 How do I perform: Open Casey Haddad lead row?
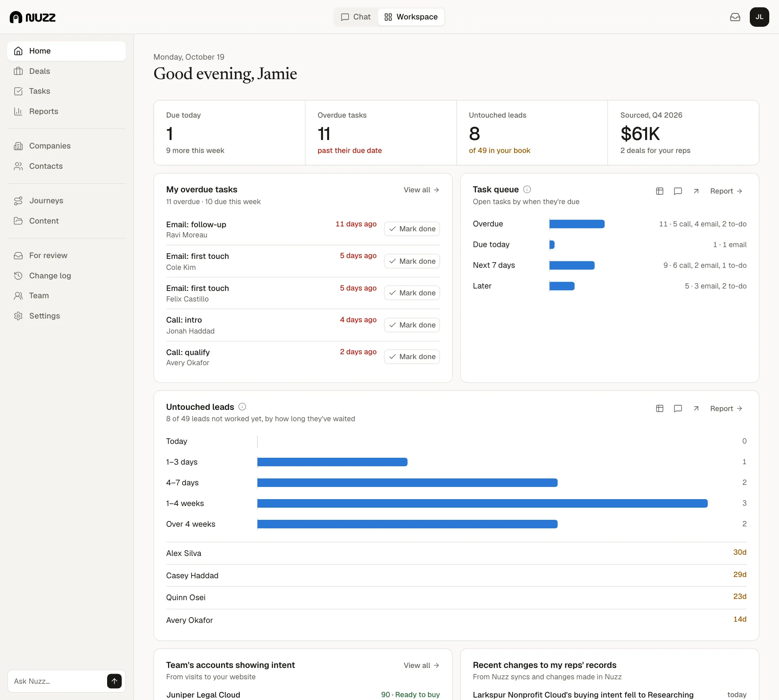tap(456, 575)
